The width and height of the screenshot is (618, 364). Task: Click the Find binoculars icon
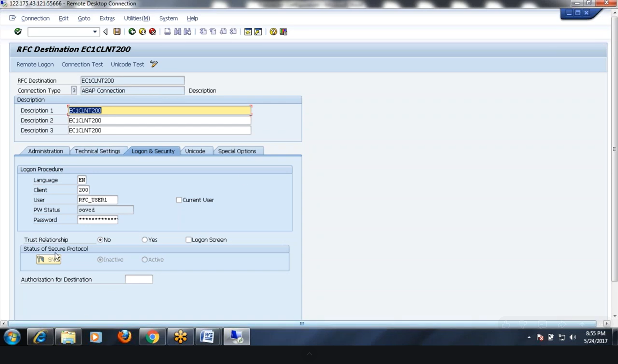click(x=177, y=31)
